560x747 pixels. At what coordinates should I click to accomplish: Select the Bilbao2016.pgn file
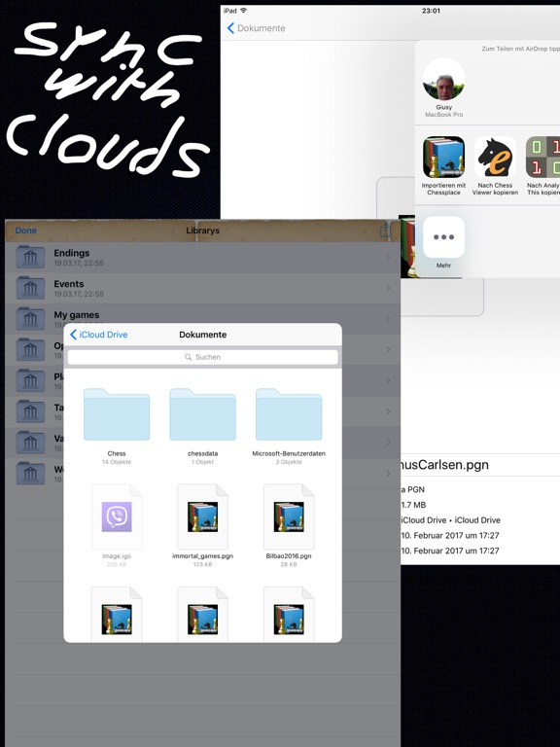289,516
